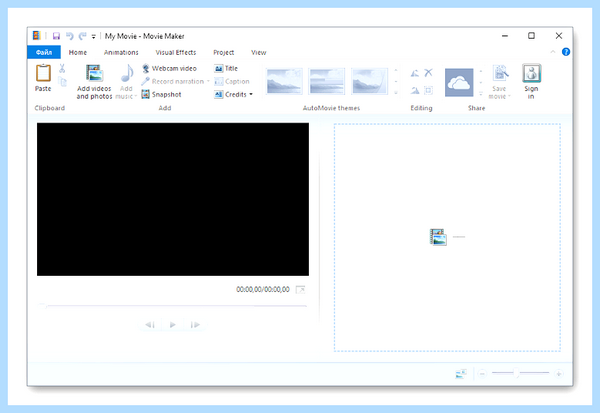Select the second AutoMovie theme thumbnail
Image resolution: width=600 pixels, height=413 pixels.
tap(327, 81)
